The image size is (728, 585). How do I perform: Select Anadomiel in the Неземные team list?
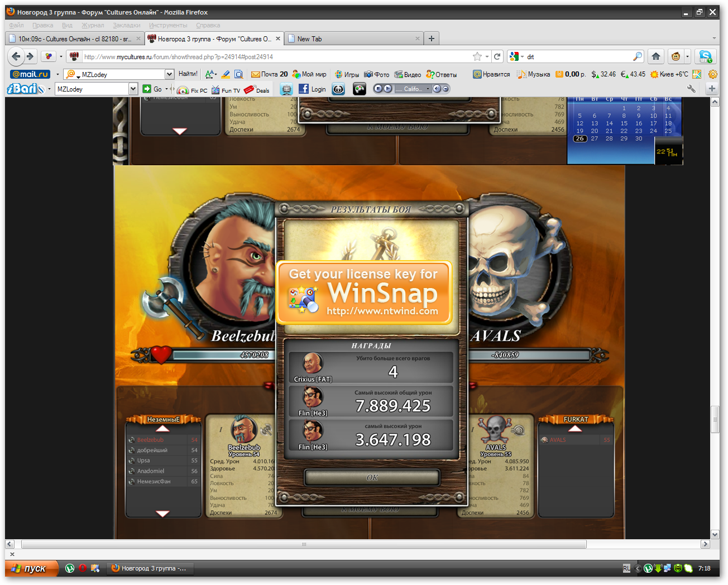pyautogui.click(x=163, y=471)
